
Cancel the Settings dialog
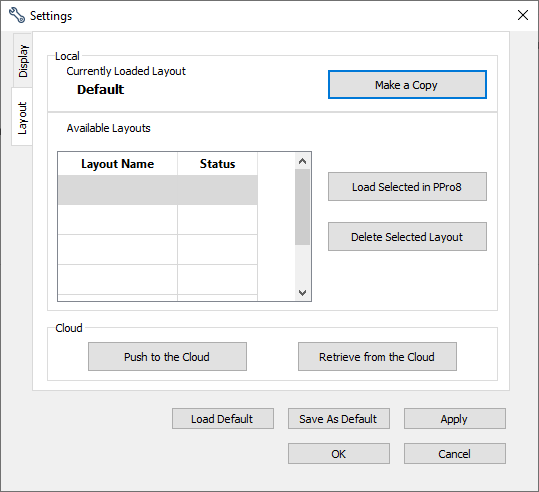(x=455, y=454)
